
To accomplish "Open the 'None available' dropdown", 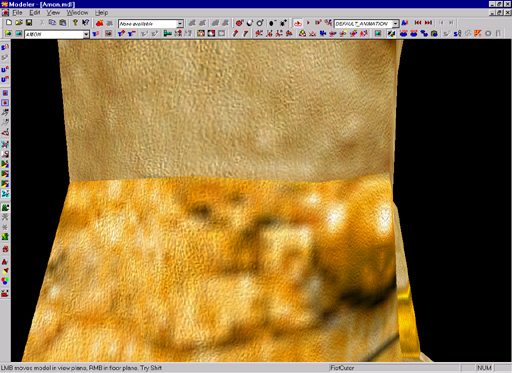I will pyautogui.click(x=180, y=24).
